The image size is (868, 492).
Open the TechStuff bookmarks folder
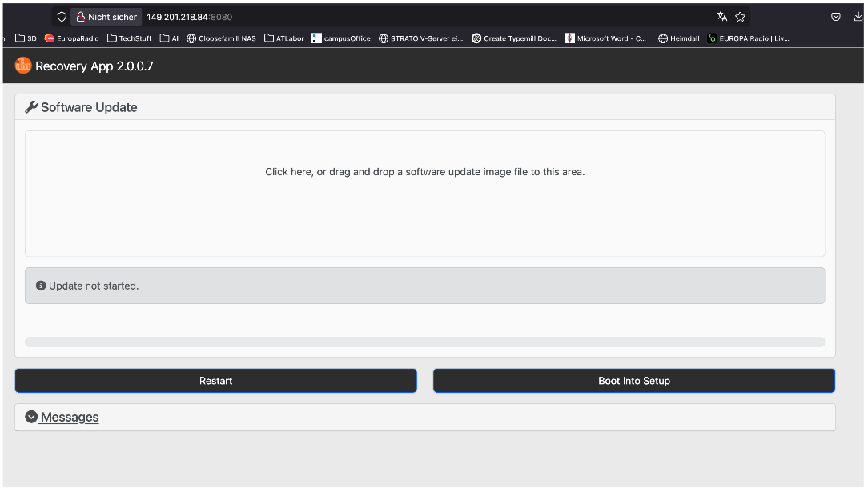click(129, 38)
